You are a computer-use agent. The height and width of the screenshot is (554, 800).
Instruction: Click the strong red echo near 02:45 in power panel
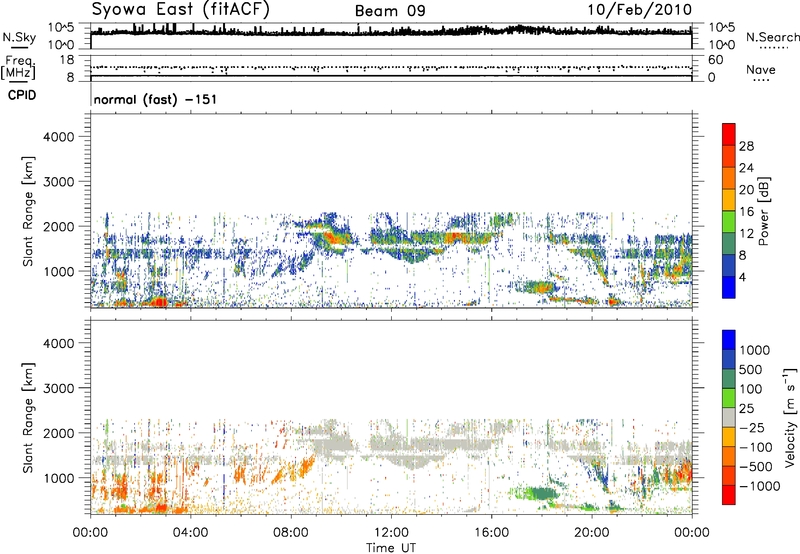(x=159, y=302)
